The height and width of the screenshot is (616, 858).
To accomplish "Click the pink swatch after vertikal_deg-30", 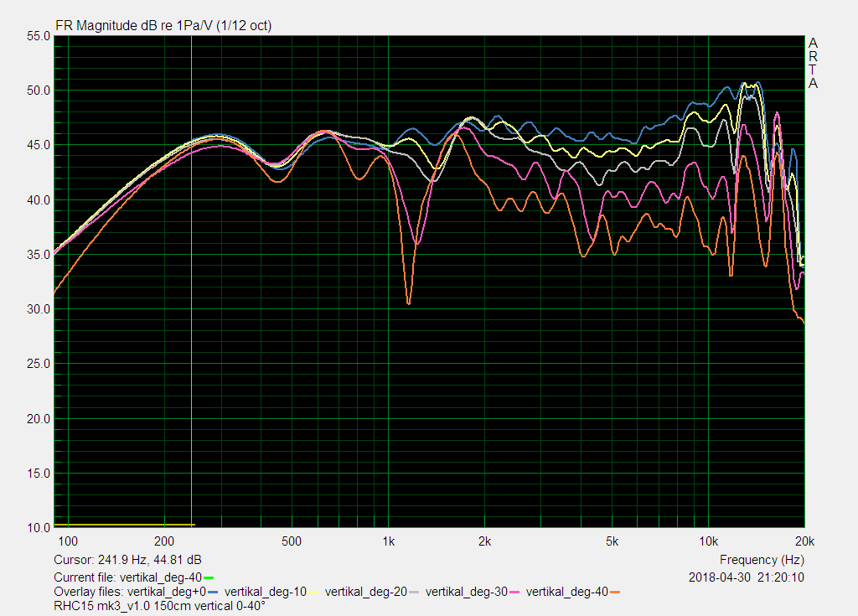I will [x=515, y=593].
